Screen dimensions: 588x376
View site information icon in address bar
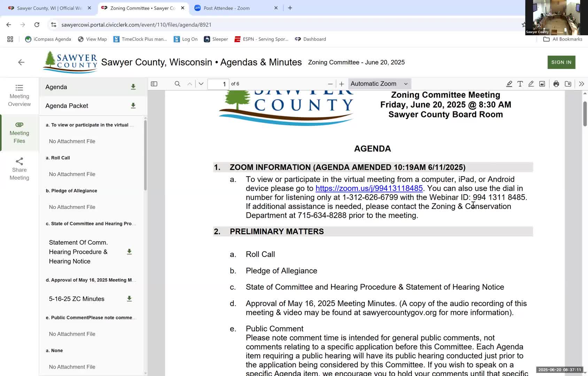pos(53,25)
